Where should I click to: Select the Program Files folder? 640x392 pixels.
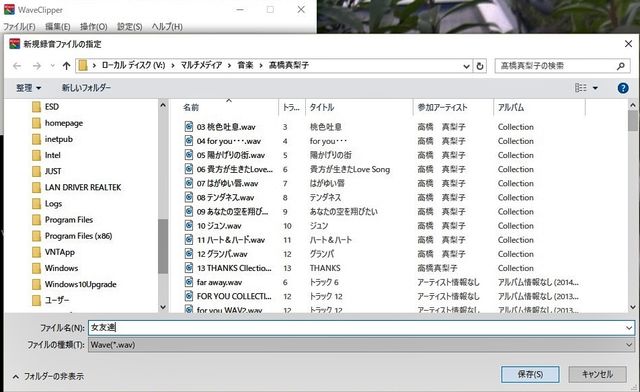pos(63,220)
